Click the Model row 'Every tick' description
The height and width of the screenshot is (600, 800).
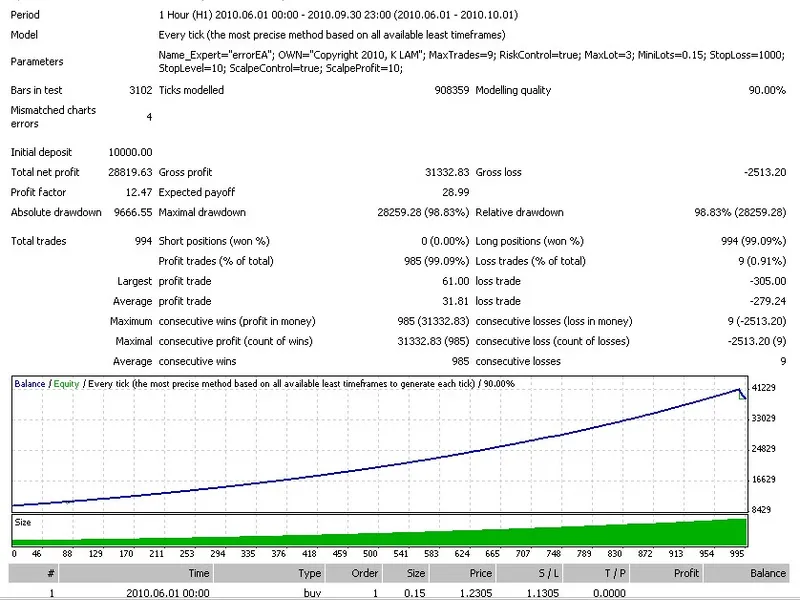(332, 35)
